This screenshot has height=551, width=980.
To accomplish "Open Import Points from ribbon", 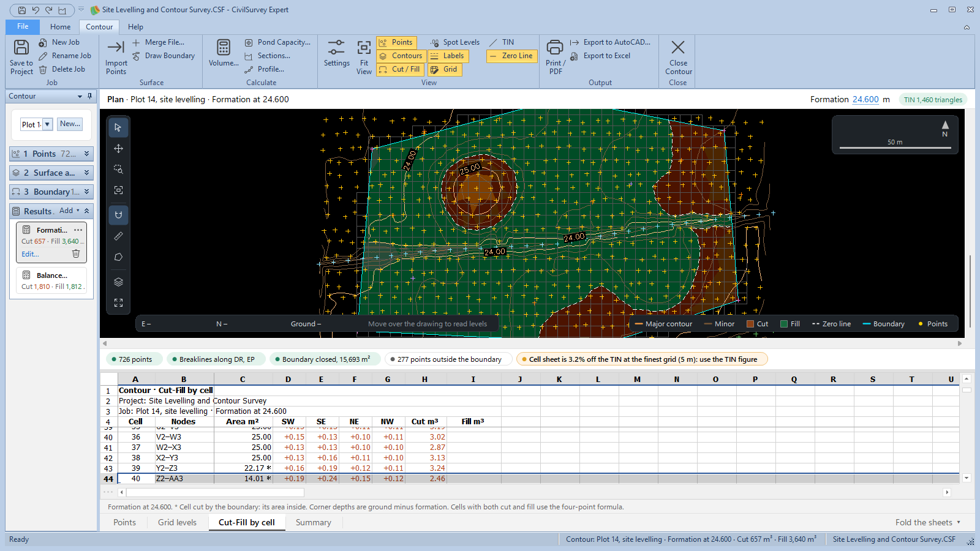I will click(116, 57).
